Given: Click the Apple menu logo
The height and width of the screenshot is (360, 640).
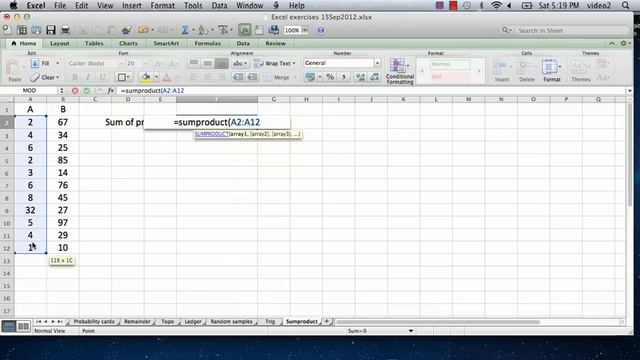Looking at the screenshot, I should pyautogui.click(x=13, y=5).
